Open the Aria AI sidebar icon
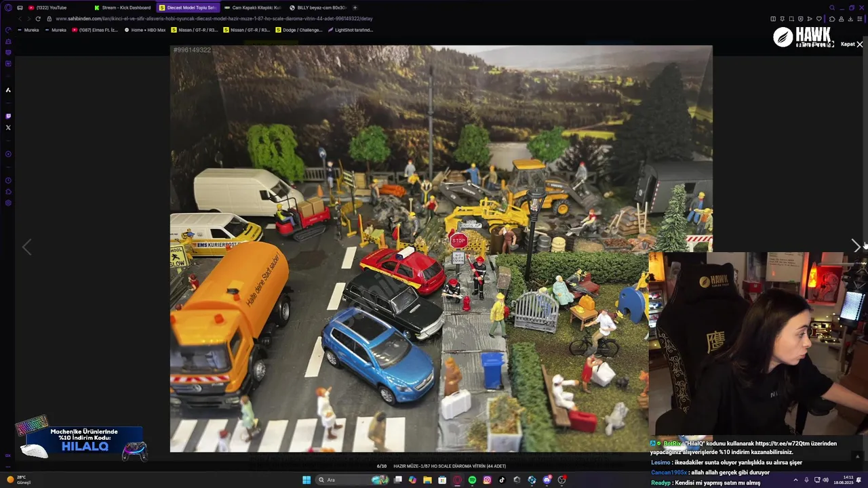Image resolution: width=868 pixels, height=488 pixels. click(x=8, y=90)
